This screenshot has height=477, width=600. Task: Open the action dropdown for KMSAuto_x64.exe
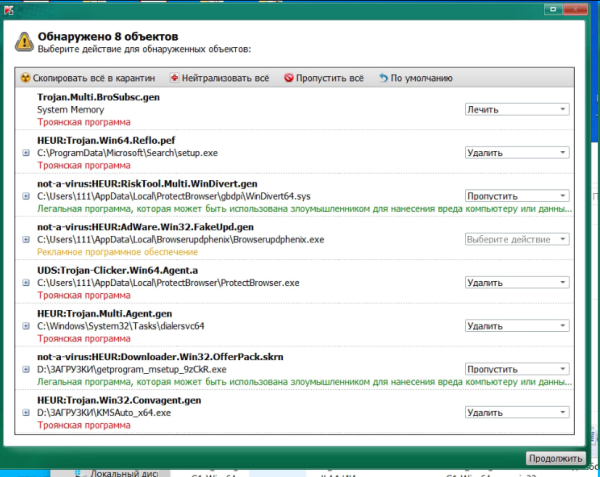click(x=517, y=412)
